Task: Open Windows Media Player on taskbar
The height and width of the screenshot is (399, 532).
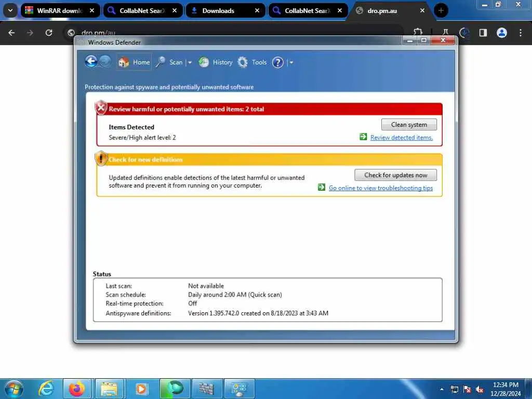Action: [141, 389]
